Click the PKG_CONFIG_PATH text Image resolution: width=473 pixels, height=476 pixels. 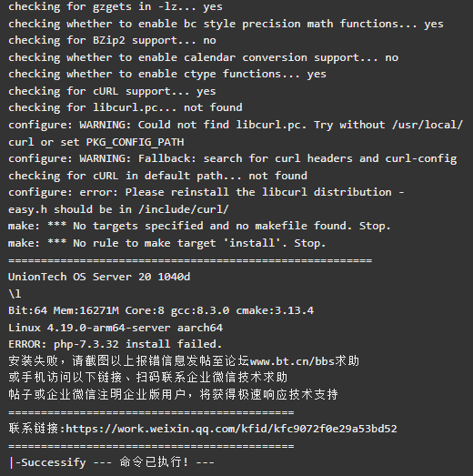coord(135,142)
